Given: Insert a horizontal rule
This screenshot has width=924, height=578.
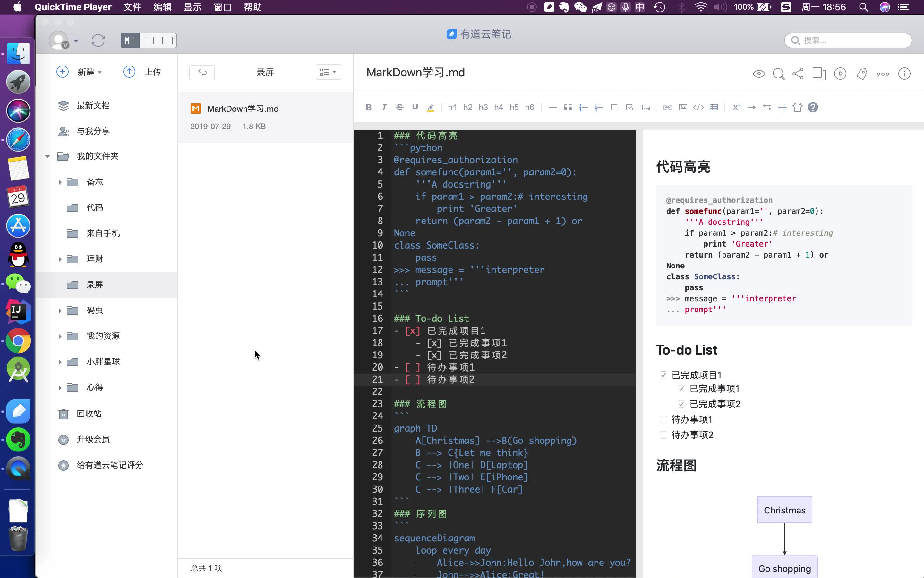Looking at the screenshot, I should pyautogui.click(x=552, y=108).
